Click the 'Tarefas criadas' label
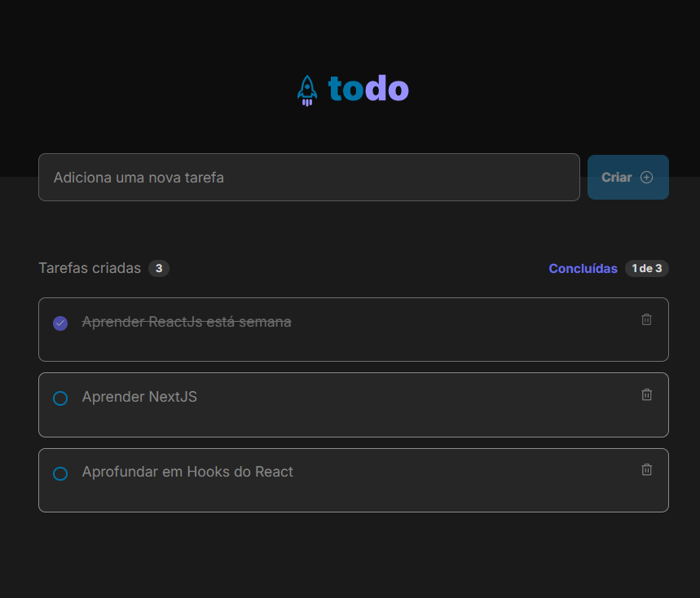700x598 pixels. (x=90, y=268)
